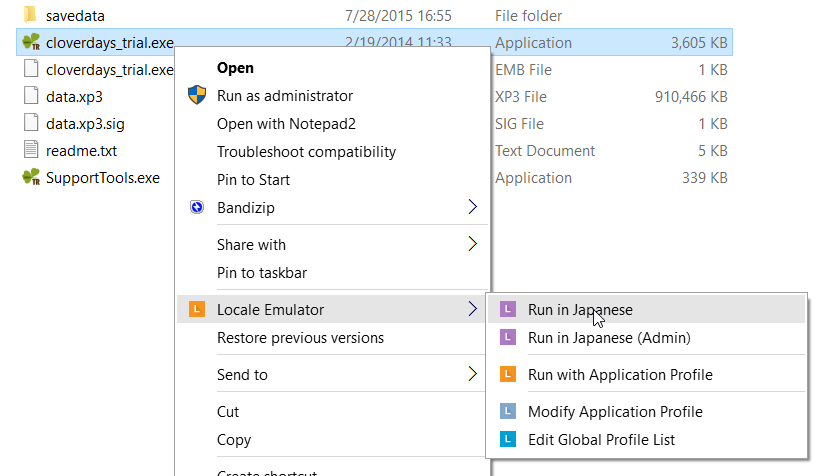The height and width of the screenshot is (476, 831).
Task: Expand the Bandizip submenu arrow
Action: coord(472,208)
